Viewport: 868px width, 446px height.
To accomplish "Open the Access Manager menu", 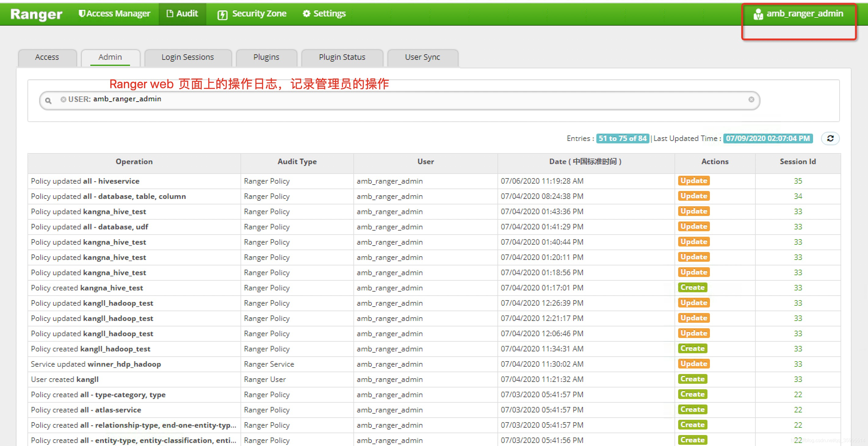I will 114,13.
